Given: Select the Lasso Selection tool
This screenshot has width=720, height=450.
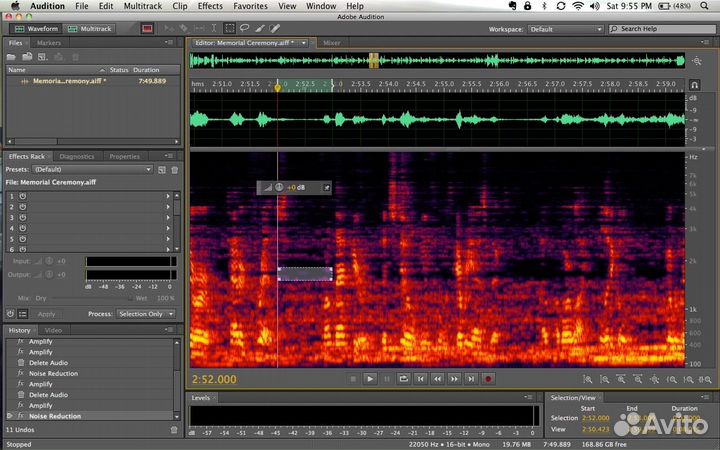Looking at the screenshot, I should [245, 29].
